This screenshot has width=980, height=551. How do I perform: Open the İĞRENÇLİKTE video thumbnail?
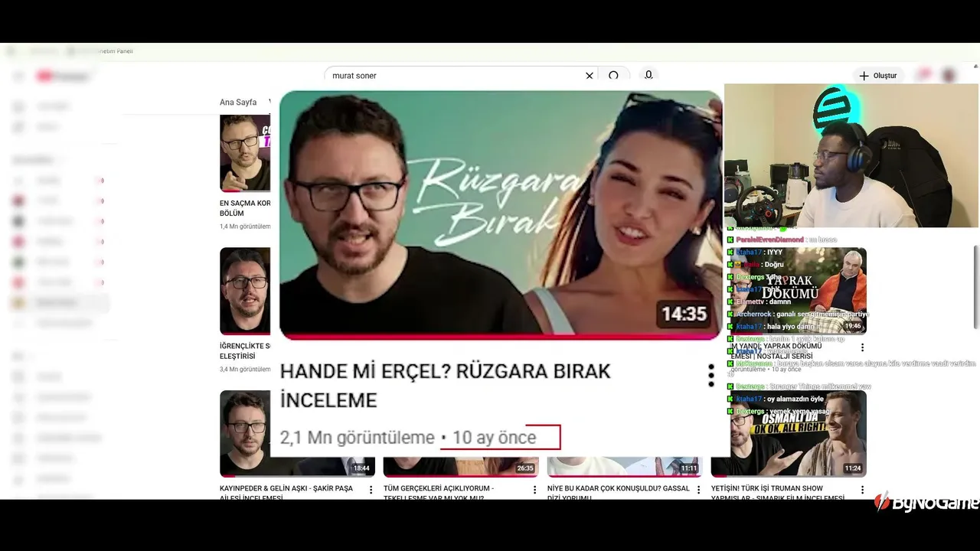coord(245,291)
